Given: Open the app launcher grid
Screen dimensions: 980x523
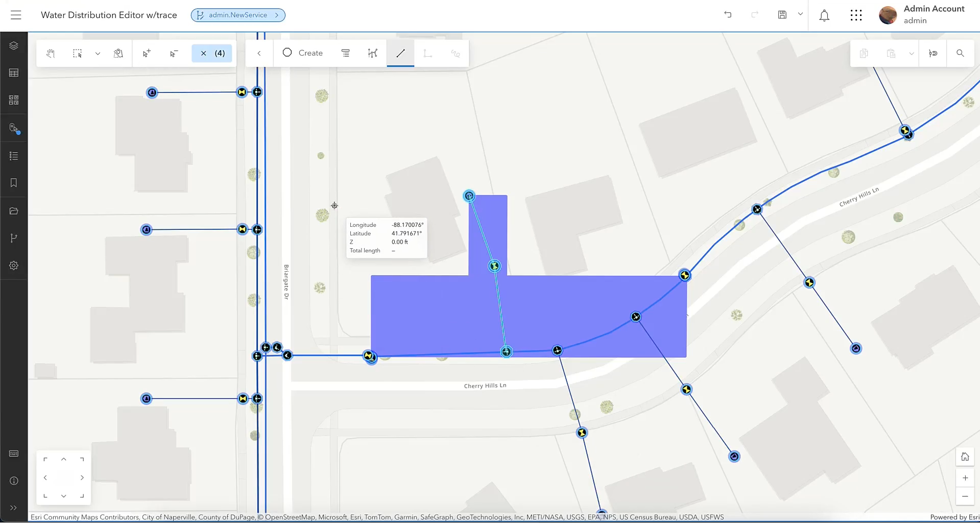Looking at the screenshot, I should tap(856, 15).
